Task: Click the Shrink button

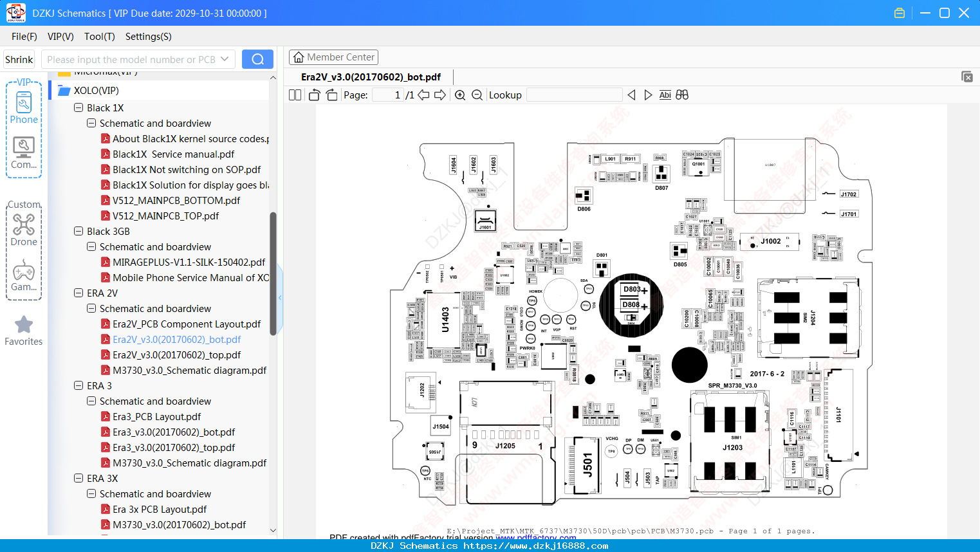Action: tap(19, 59)
